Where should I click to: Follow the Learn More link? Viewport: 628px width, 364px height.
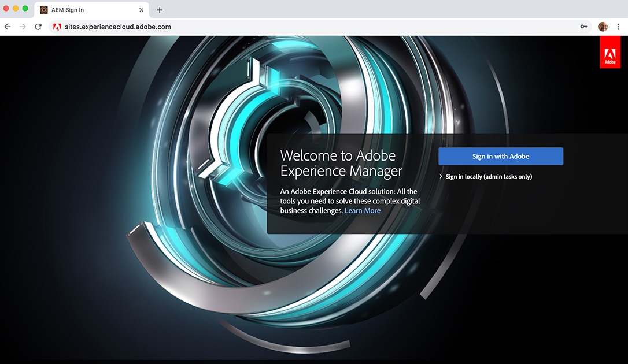pyautogui.click(x=363, y=211)
